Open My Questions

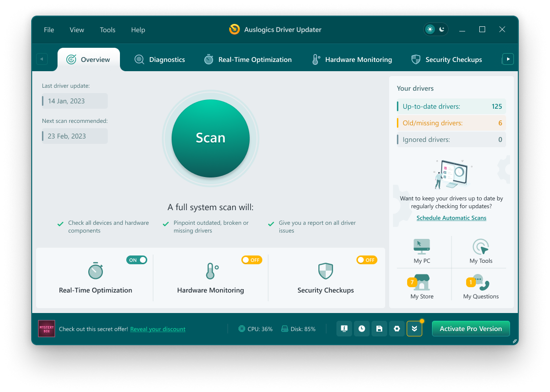coord(480,285)
